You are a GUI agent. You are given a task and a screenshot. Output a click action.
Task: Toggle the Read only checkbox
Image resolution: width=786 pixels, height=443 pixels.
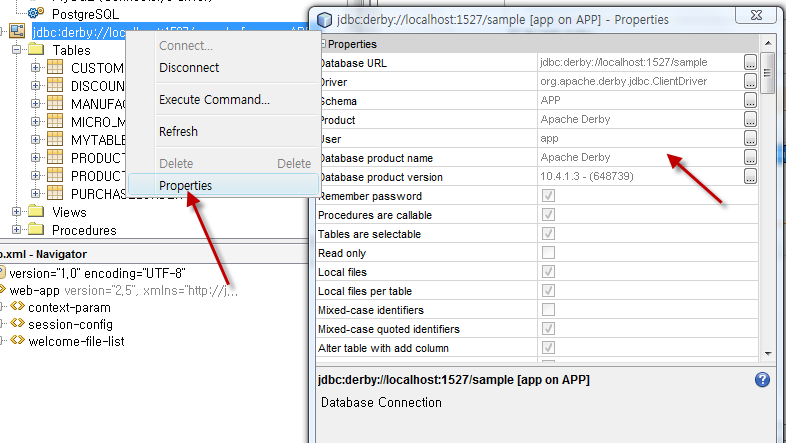[x=548, y=253]
